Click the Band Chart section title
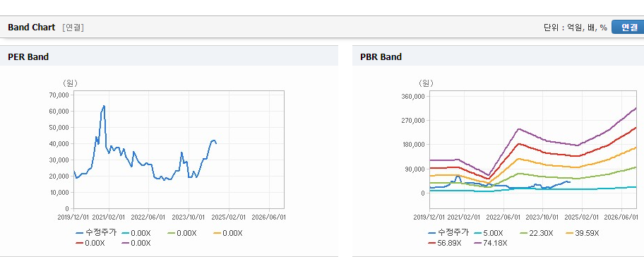The height and width of the screenshot is (257, 644). (x=31, y=27)
